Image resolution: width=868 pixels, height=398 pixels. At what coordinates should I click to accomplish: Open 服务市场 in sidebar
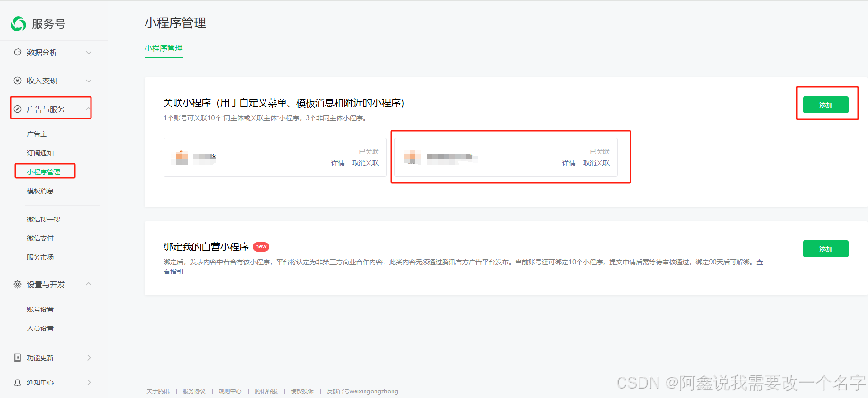tap(40, 257)
